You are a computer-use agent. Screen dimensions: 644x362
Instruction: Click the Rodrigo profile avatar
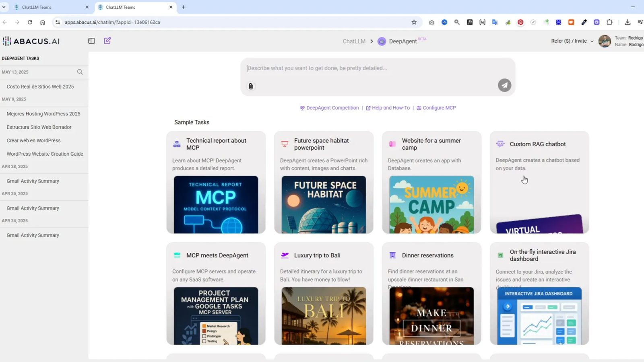[x=605, y=41]
